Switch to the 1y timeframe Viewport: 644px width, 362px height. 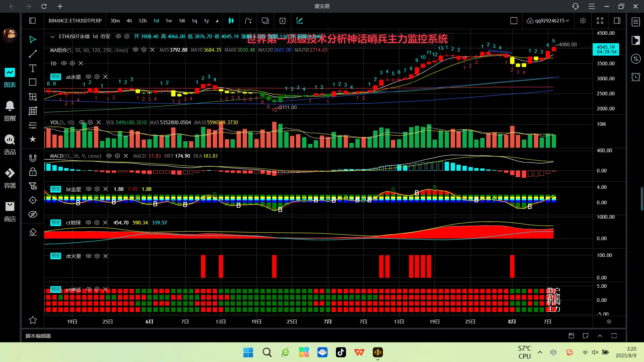(x=206, y=21)
